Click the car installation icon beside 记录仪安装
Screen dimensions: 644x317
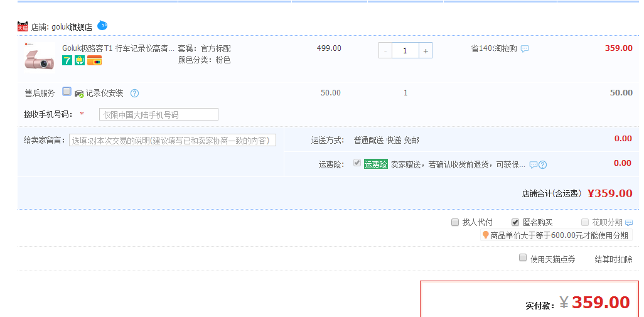coord(79,94)
